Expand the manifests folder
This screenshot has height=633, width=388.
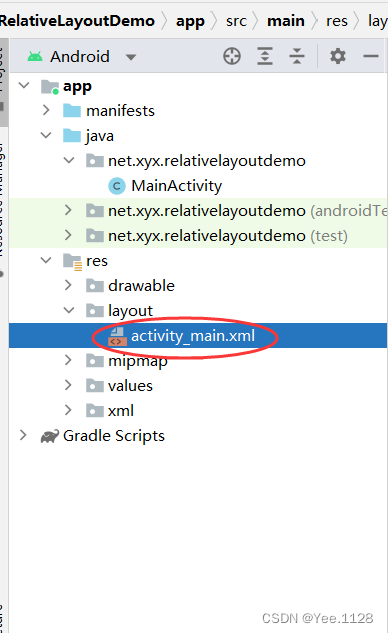pyautogui.click(x=46, y=110)
